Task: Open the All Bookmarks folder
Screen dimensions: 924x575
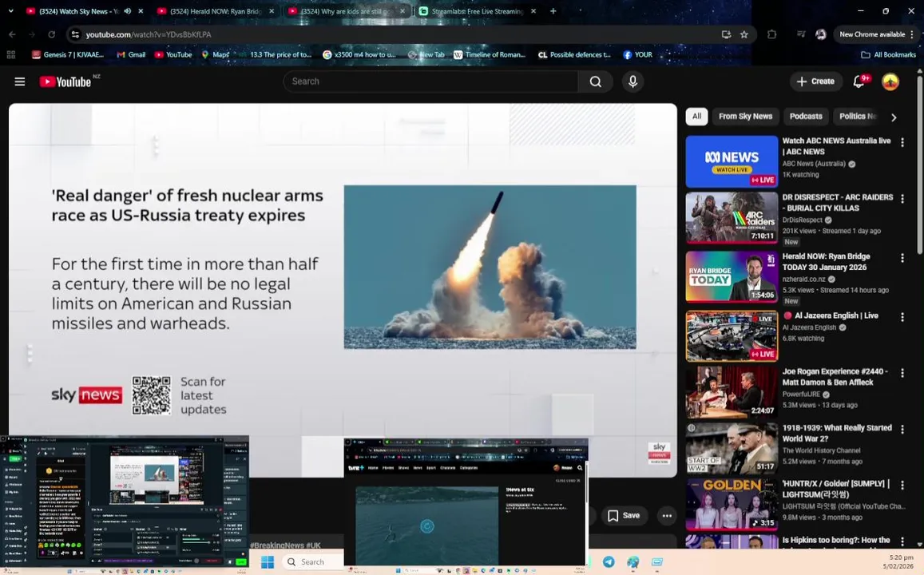Action: [x=888, y=54]
